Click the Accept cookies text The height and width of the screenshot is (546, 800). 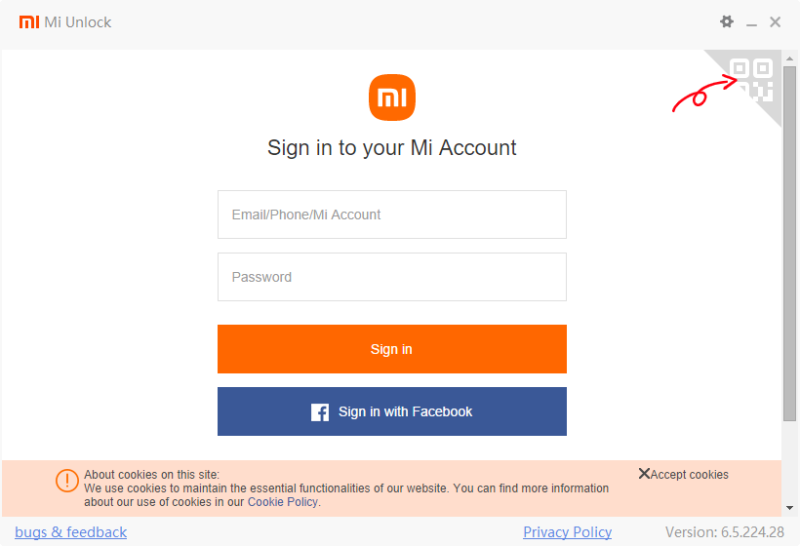(x=689, y=475)
